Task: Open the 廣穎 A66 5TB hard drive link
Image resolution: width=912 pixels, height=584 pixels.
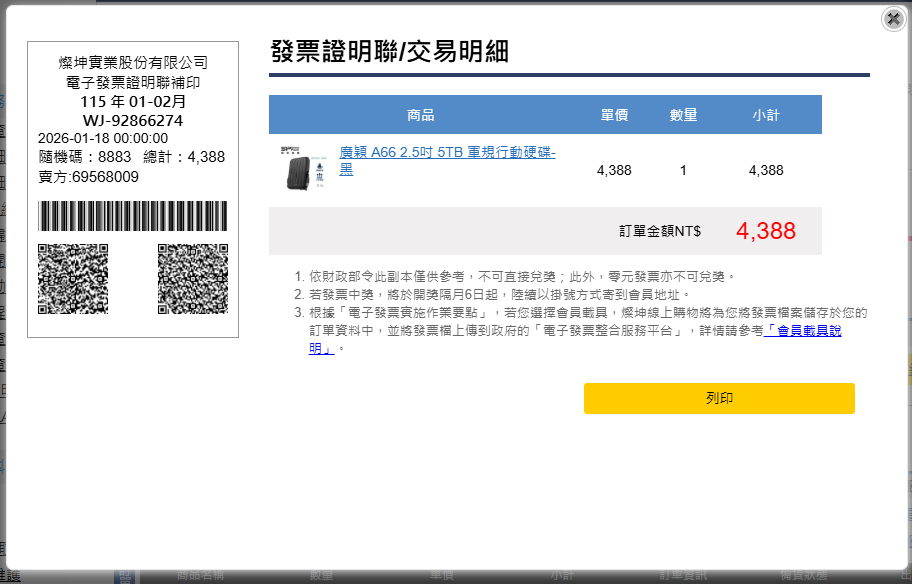Action: 447,153
